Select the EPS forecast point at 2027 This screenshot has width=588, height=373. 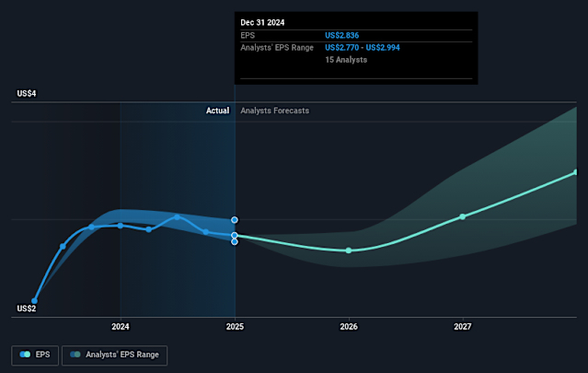tap(463, 216)
